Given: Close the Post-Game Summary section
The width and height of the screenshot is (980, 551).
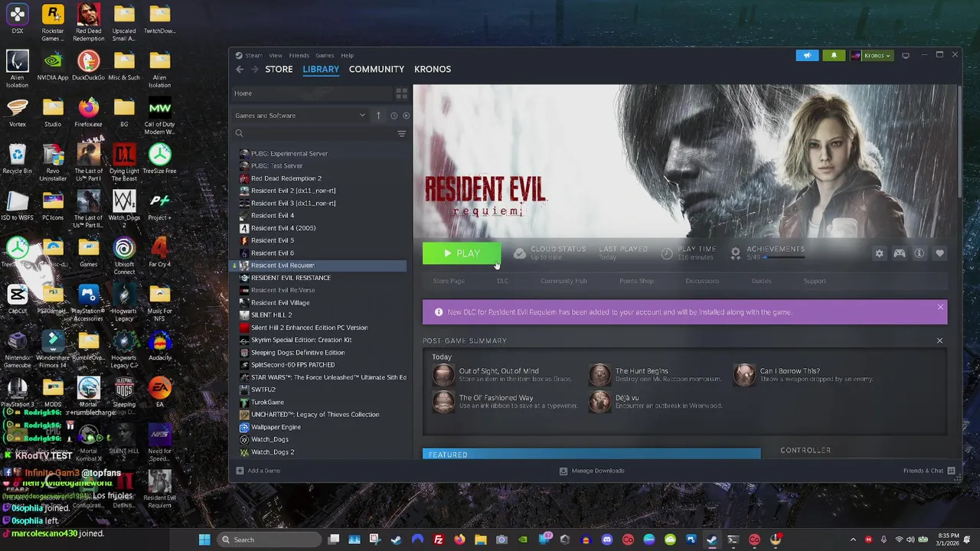Looking at the screenshot, I should coord(939,341).
